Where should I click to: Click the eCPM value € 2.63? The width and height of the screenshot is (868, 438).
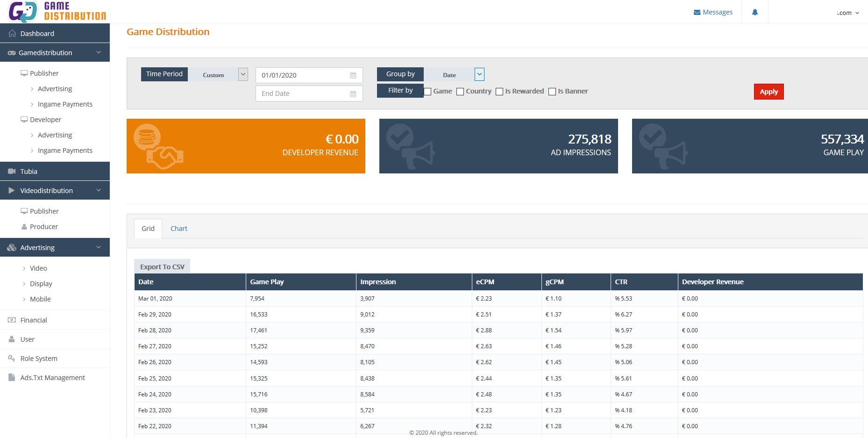[484, 346]
